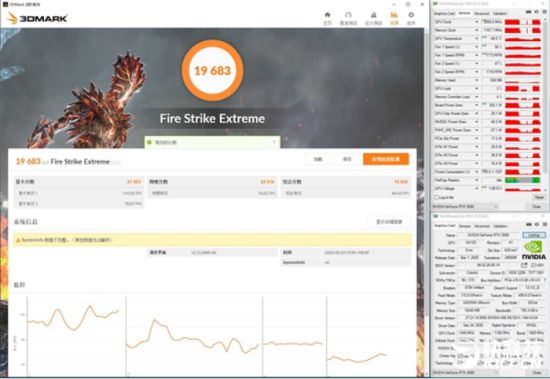Screen dimensions: 550x379
Task: Toggle the UEFI checkbox in GPU-Z
Action: pyautogui.click(x=533, y=265)
